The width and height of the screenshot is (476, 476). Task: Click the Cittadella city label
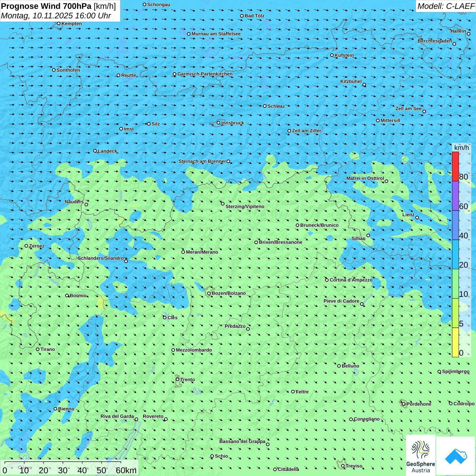point(288,469)
